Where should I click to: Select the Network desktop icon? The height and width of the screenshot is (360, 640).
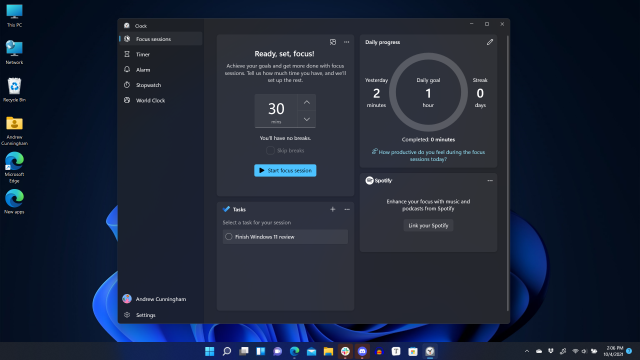(14, 52)
